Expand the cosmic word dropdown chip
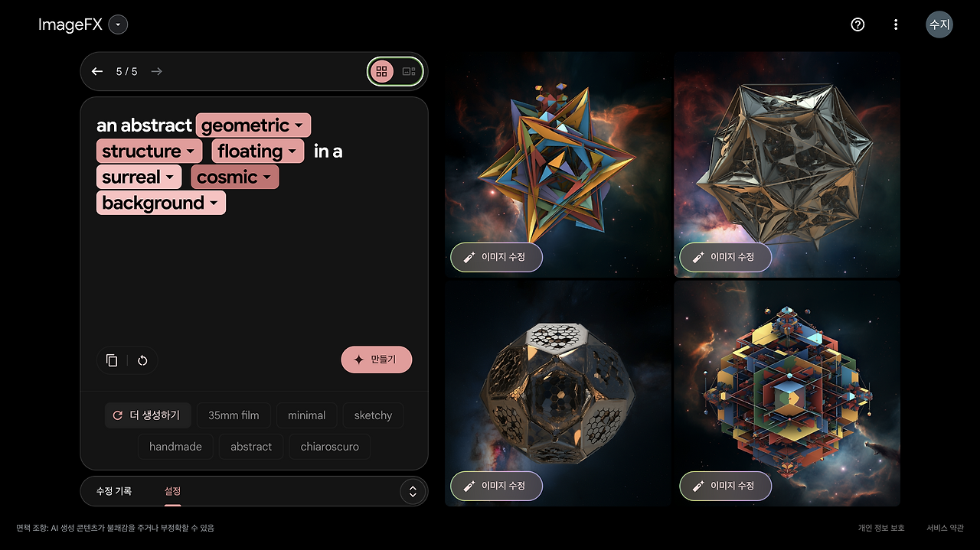Viewport: 980px width, 550px height. coord(235,177)
